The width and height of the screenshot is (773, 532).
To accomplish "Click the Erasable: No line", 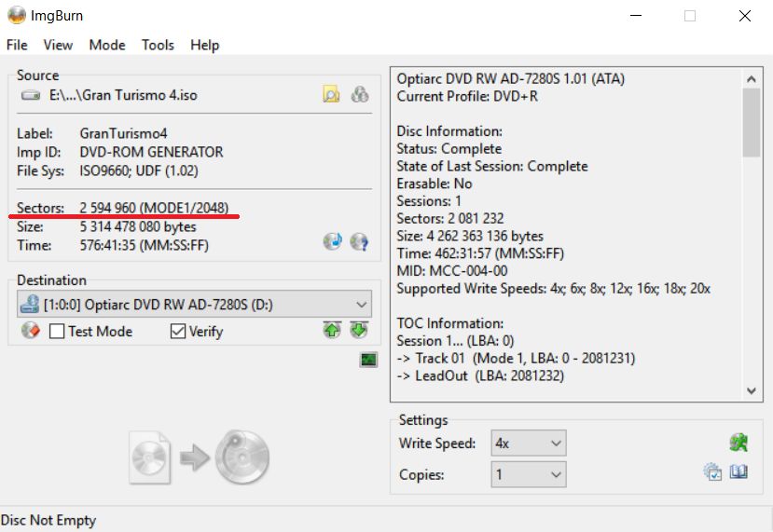I will pyautogui.click(x=435, y=184).
